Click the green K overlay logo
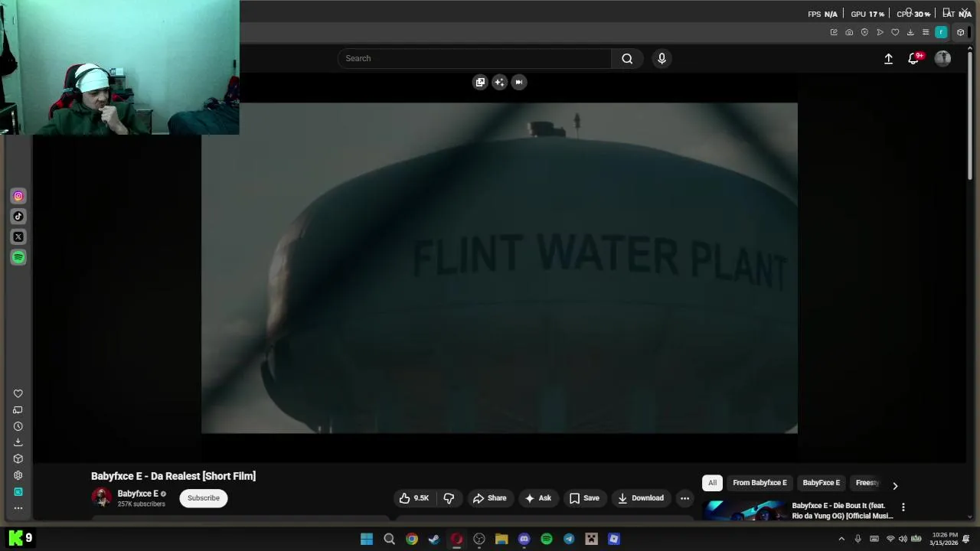 [15, 538]
